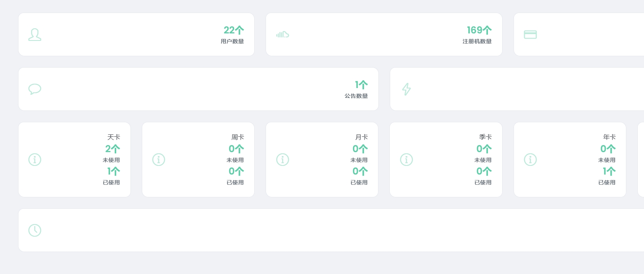Image resolution: width=644 pixels, height=274 pixels.
Task: Click the 季卡 card title
Action: pos(485,137)
